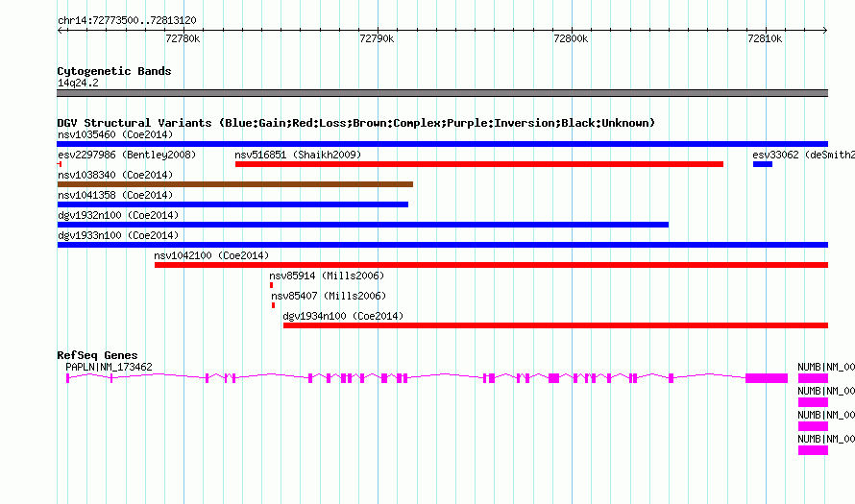
Task: Click the gray 14q24.2 cytogenetic band bar
Action: coord(442,93)
